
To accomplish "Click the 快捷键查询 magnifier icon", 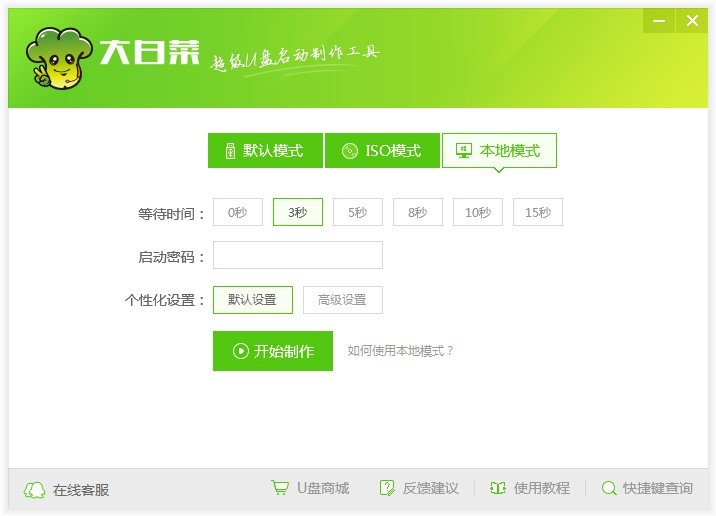I will tap(608, 488).
